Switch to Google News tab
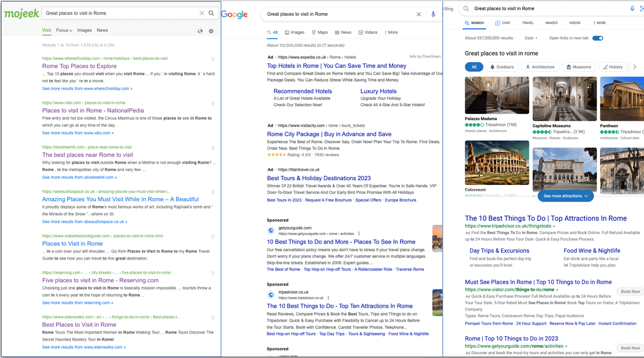This screenshot has height=358, width=644. pyautogui.click(x=343, y=33)
